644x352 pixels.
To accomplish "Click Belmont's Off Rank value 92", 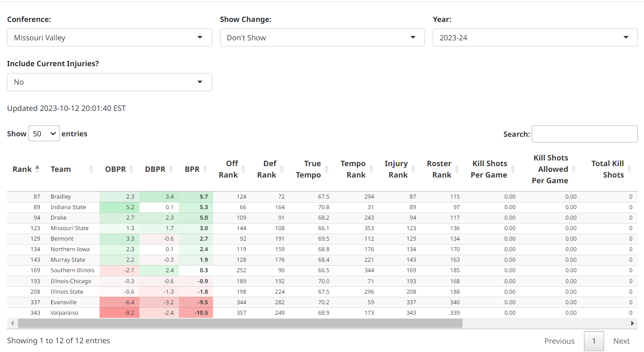I will coord(242,239).
